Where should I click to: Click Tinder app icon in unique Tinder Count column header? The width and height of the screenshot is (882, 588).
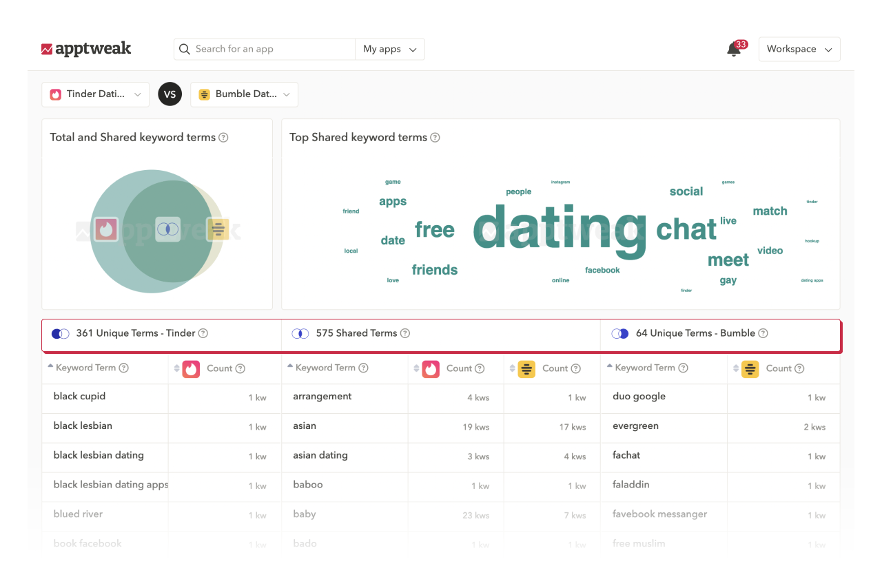click(x=191, y=369)
